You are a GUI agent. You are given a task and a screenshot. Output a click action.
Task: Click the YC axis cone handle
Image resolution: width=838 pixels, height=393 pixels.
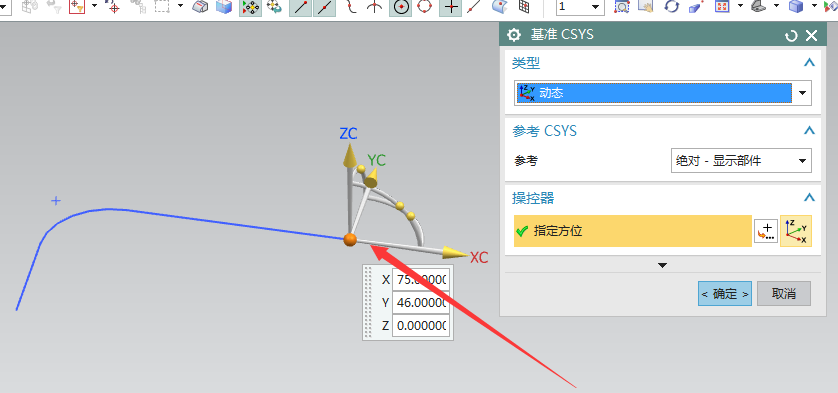coord(371,178)
